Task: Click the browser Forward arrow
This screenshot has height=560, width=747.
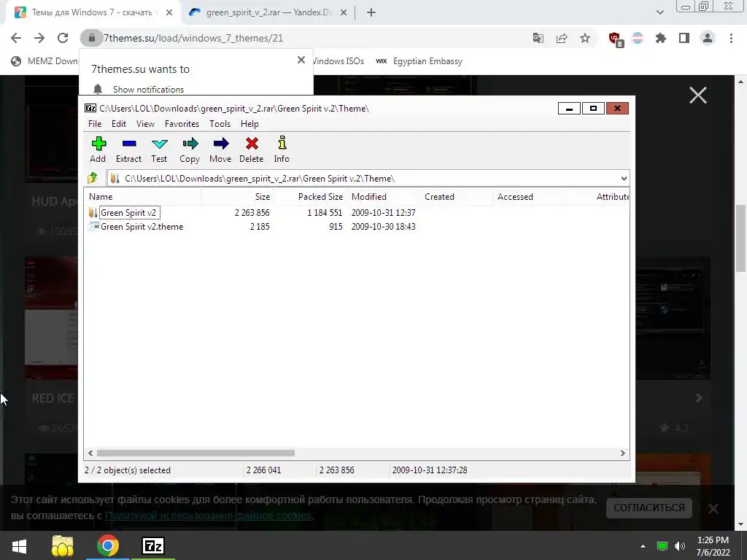Action: [x=39, y=38]
